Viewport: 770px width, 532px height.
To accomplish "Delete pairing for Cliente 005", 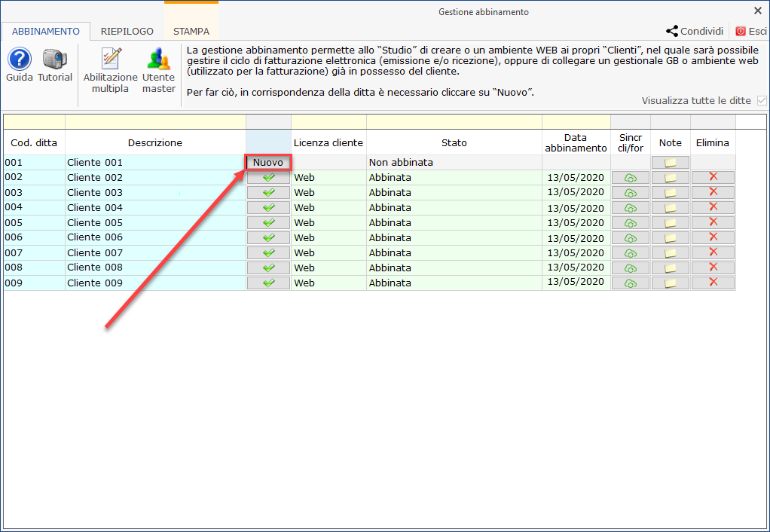I will [x=713, y=222].
